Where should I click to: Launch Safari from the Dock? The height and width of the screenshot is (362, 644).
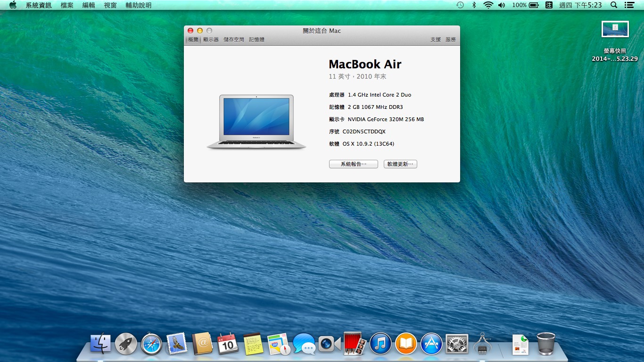pyautogui.click(x=151, y=344)
